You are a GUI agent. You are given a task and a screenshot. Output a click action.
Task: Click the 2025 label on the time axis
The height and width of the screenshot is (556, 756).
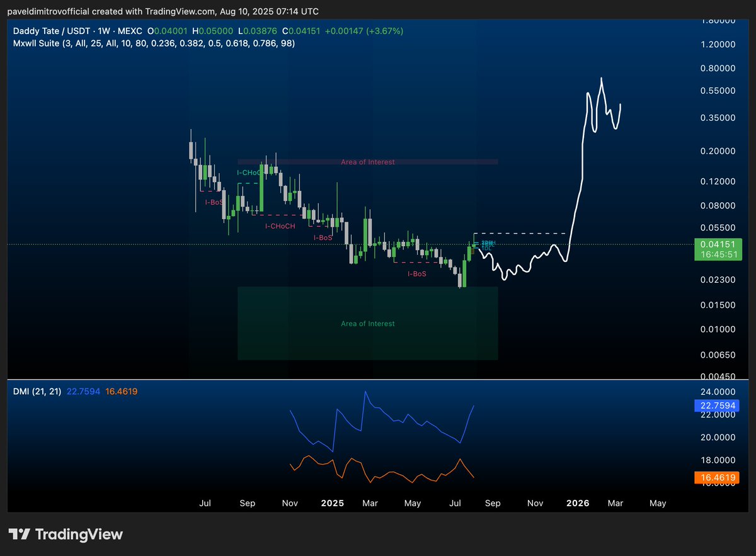tap(332, 503)
